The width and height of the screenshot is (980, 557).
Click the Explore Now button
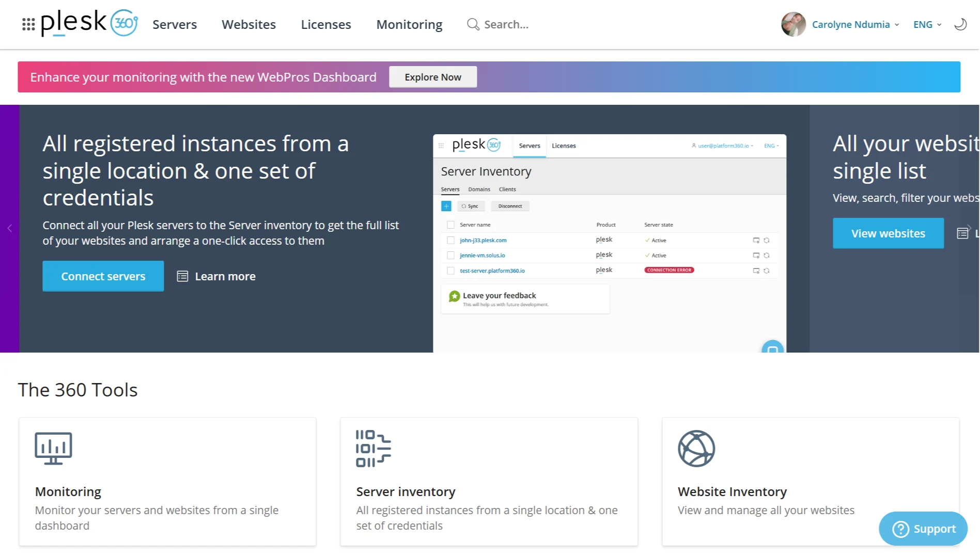pos(433,77)
